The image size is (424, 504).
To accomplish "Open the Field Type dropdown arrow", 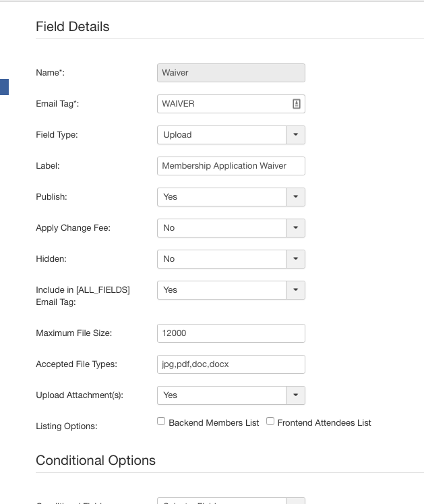I will tap(296, 135).
